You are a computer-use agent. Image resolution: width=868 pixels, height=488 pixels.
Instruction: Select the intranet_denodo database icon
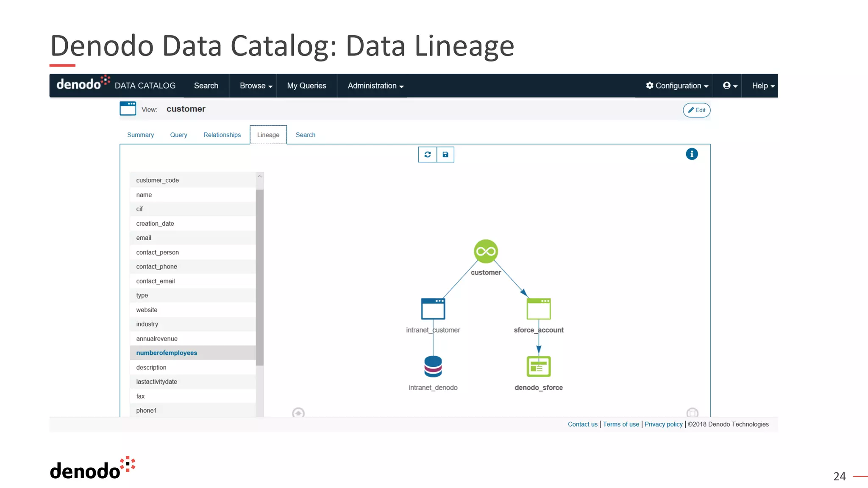tap(433, 366)
